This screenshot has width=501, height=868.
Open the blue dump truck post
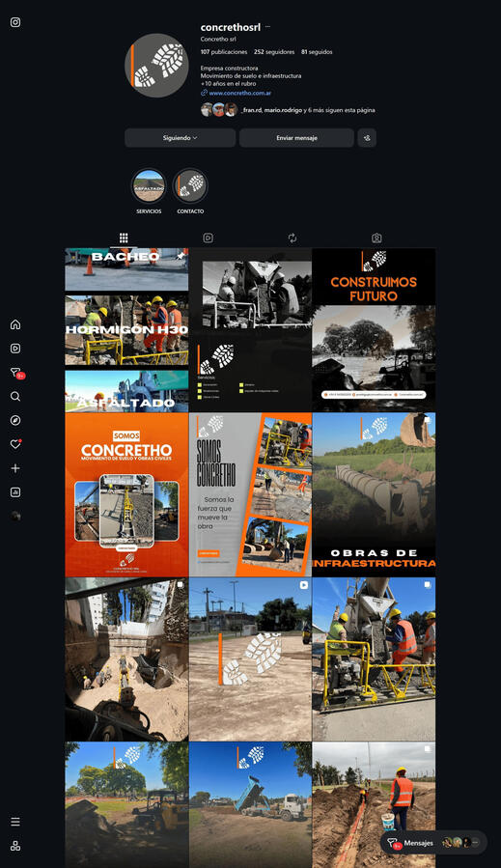pos(250,805)
